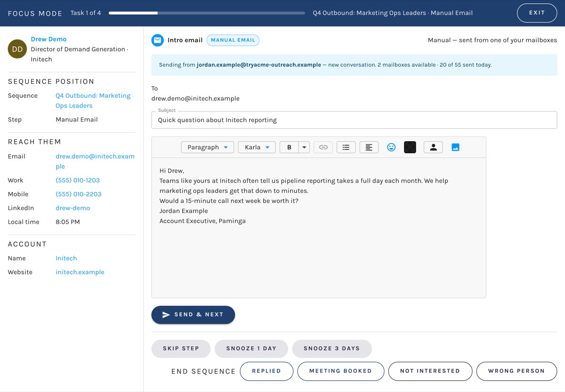The image size is (565, 392).
Task: Open the black text color swatch
Action: (x=410, y=147)
